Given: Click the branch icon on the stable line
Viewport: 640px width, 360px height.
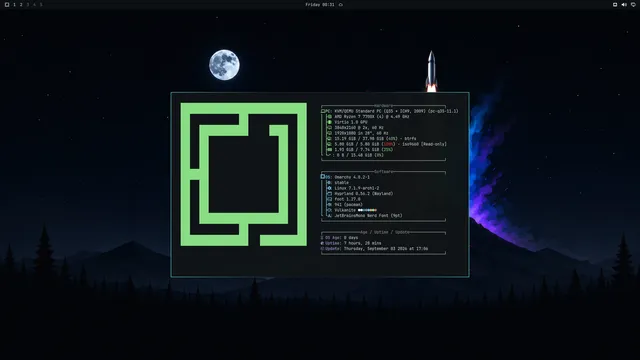Looking at the screenshot, I should [x=330, y=182].
